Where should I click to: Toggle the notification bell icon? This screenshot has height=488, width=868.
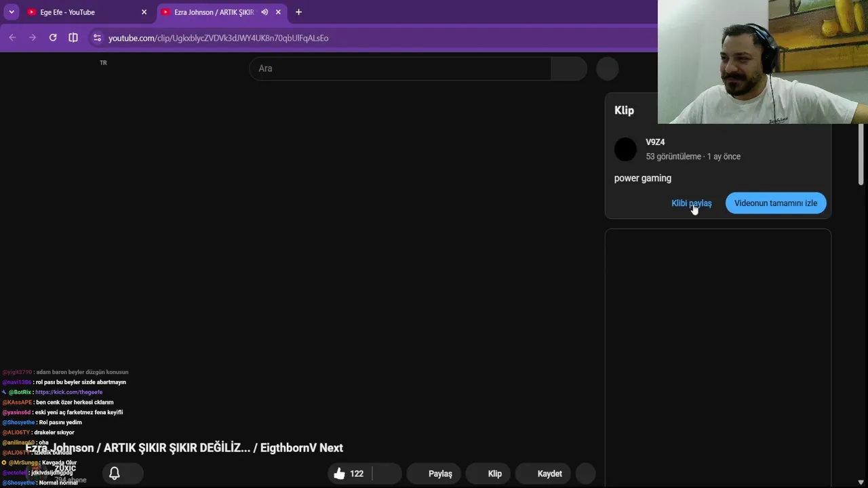(x=115, y=474)
